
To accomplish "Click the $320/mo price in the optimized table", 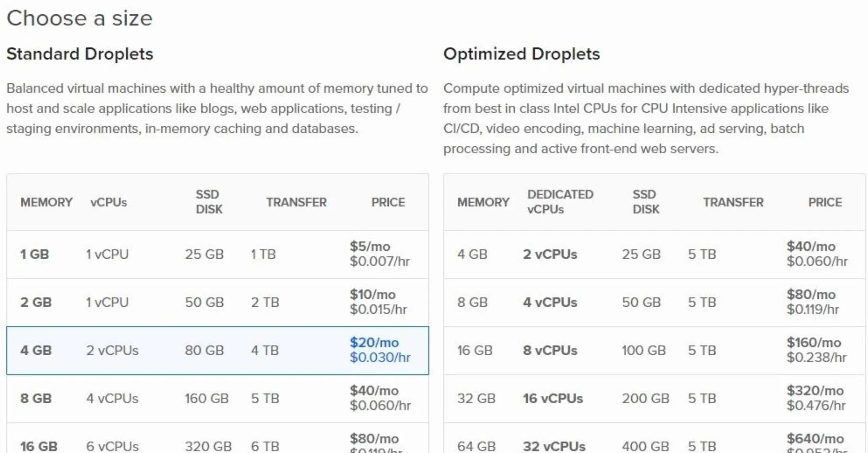I will point(815,391).
